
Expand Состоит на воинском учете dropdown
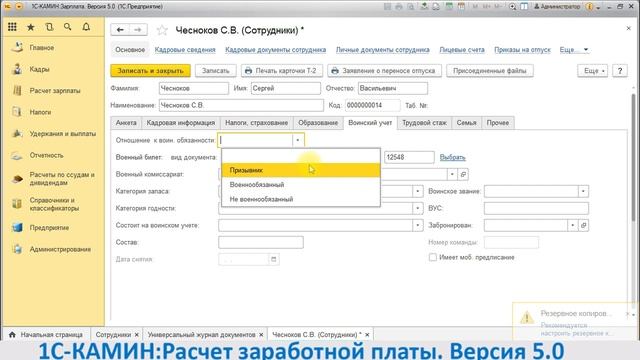click(x=418, y=225)
